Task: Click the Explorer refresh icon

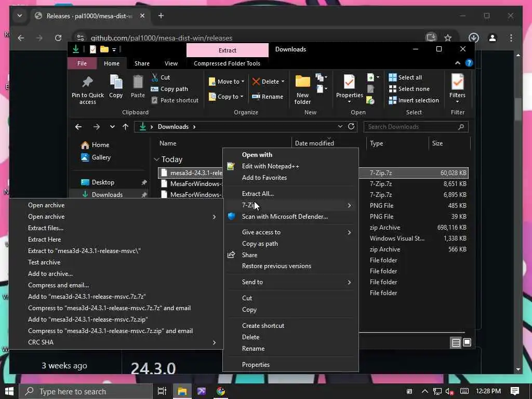Action: click(351, 127)
